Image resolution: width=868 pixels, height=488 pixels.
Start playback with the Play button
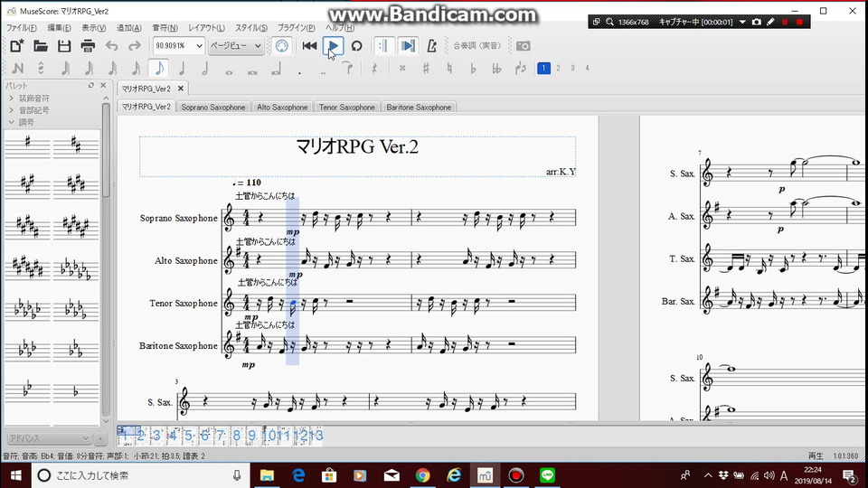334,46
